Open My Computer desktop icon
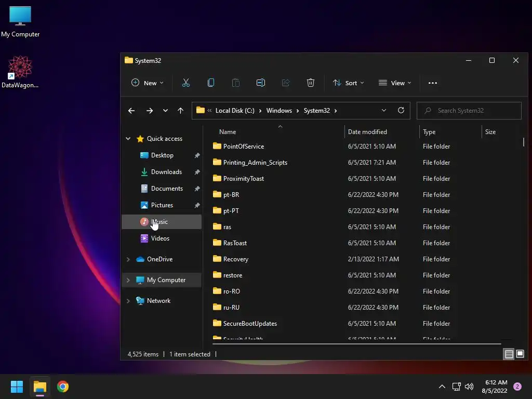532x399 pixels. tap(20, 22)
